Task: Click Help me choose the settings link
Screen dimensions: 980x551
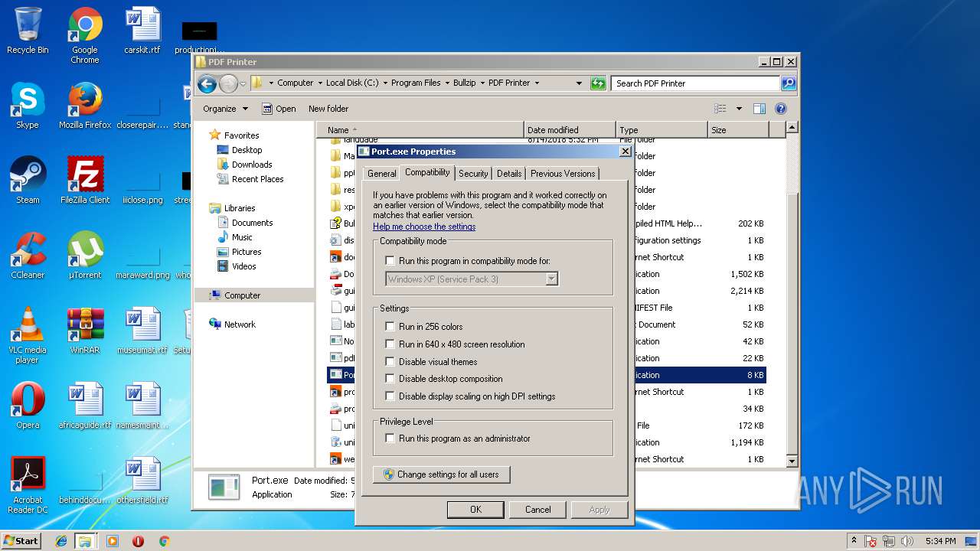Action: coord(424,227)
